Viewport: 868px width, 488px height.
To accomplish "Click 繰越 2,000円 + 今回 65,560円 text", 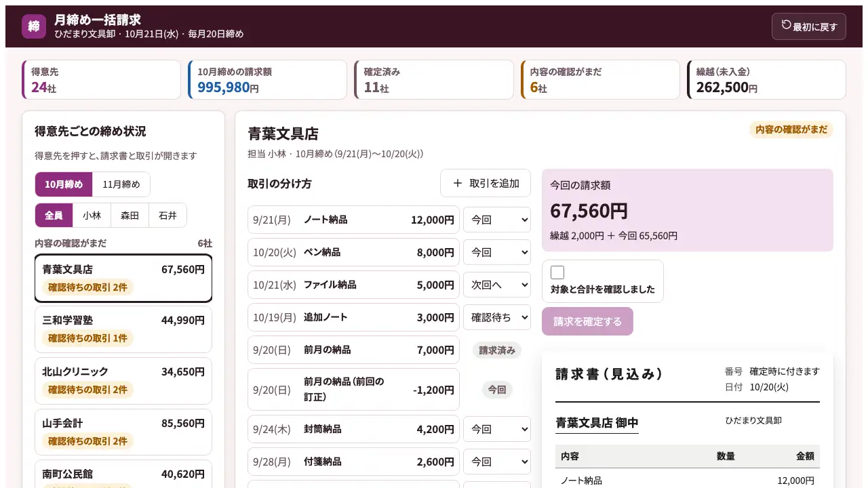I will (x=614, y=236).
